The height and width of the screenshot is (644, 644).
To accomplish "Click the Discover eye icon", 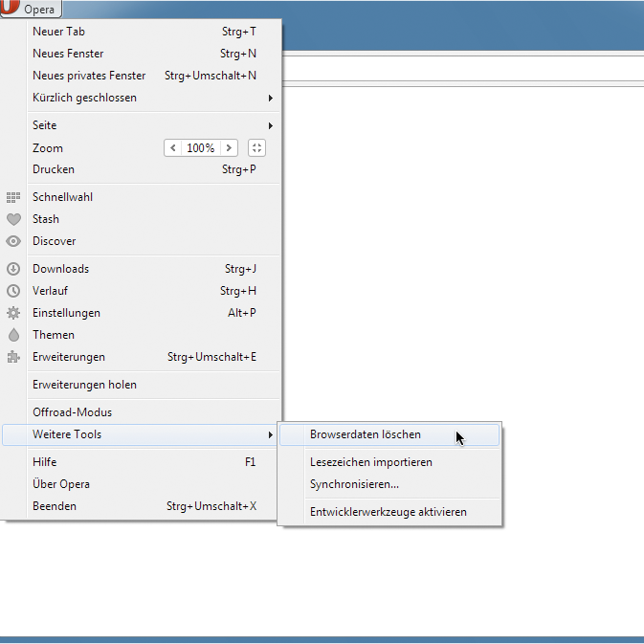I will [x=13, y=241].
